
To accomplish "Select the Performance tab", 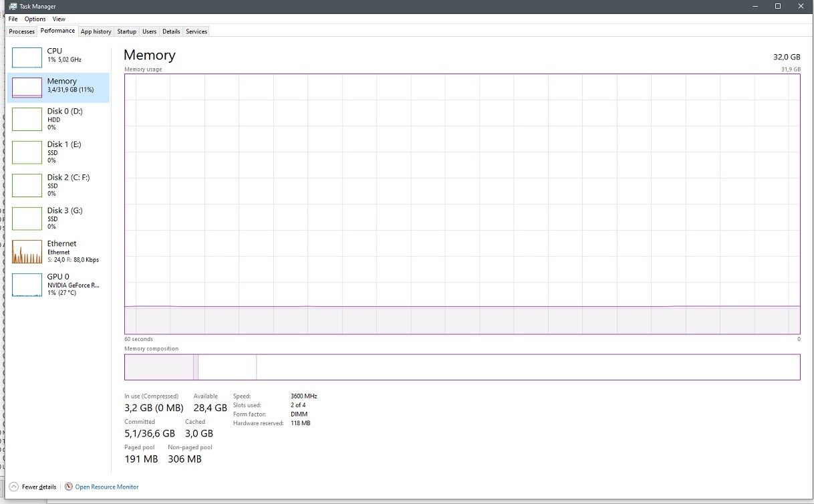I will coord(57,31).
